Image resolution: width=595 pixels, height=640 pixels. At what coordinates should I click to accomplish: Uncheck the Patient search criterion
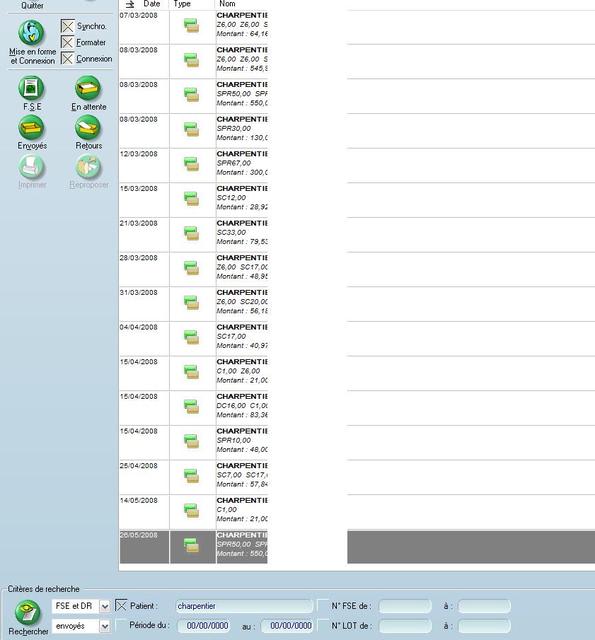tap(121, 606)
